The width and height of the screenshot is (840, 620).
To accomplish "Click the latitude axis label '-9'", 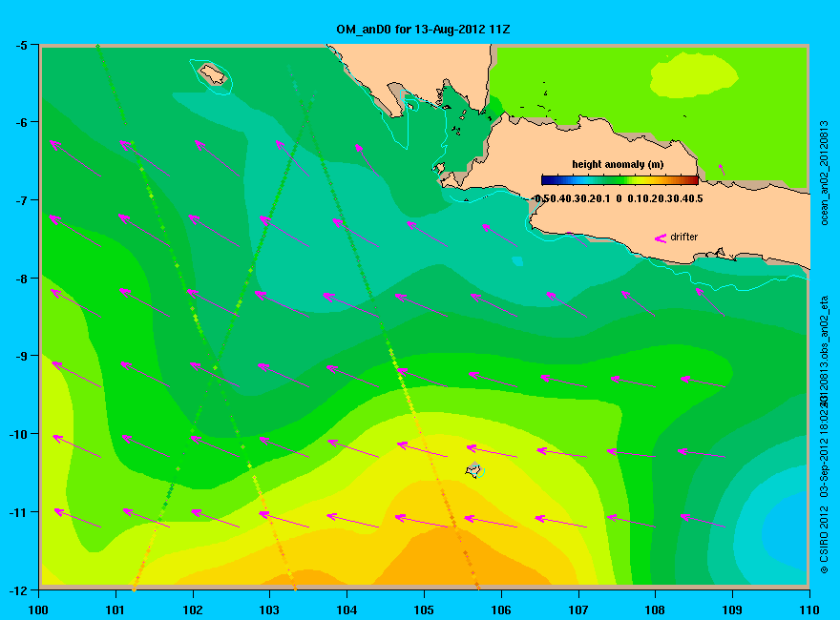I will (21, 357).
